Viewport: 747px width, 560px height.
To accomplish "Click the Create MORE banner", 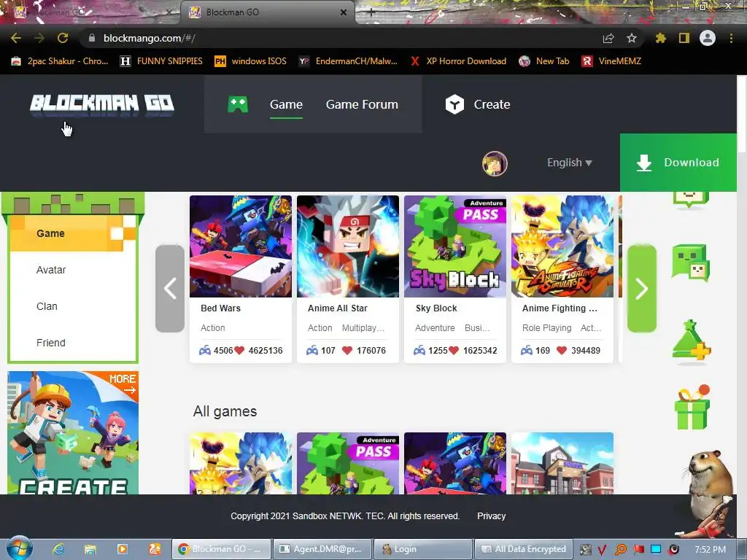I will click(73, 432).
